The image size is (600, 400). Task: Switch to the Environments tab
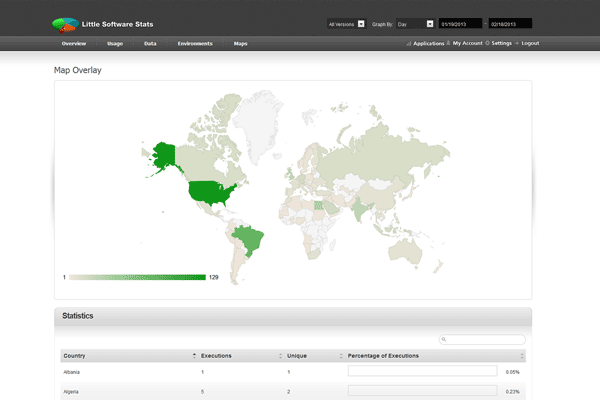[x=194, y=44]
